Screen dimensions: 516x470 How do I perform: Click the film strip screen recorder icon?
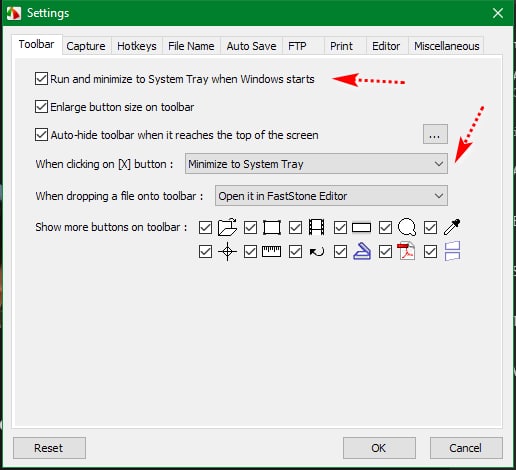[316, 227]
